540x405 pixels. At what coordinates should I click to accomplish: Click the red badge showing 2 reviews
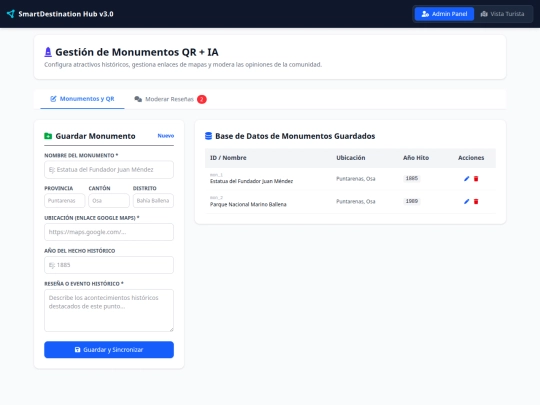click(x=202, y=99)
